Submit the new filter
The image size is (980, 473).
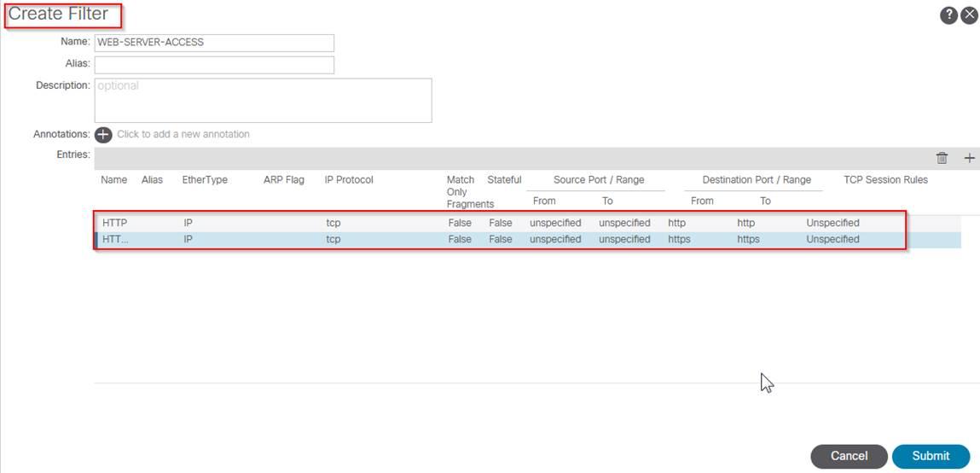tap(931, 456)
